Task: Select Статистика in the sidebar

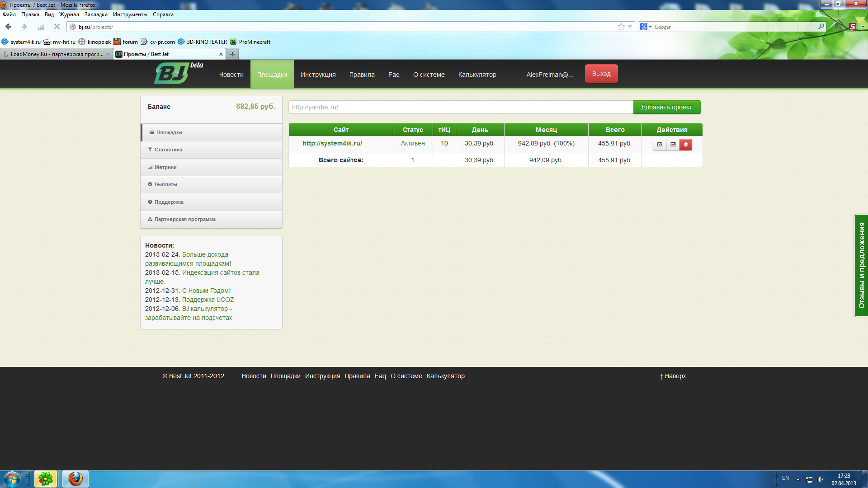Action: (x=168, y=150)
